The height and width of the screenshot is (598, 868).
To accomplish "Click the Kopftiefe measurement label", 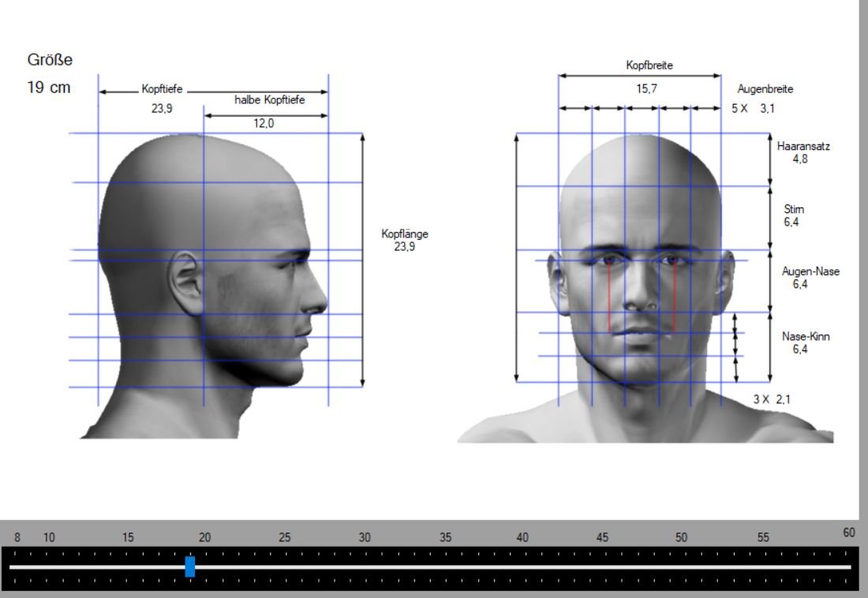I will [162, 89].
